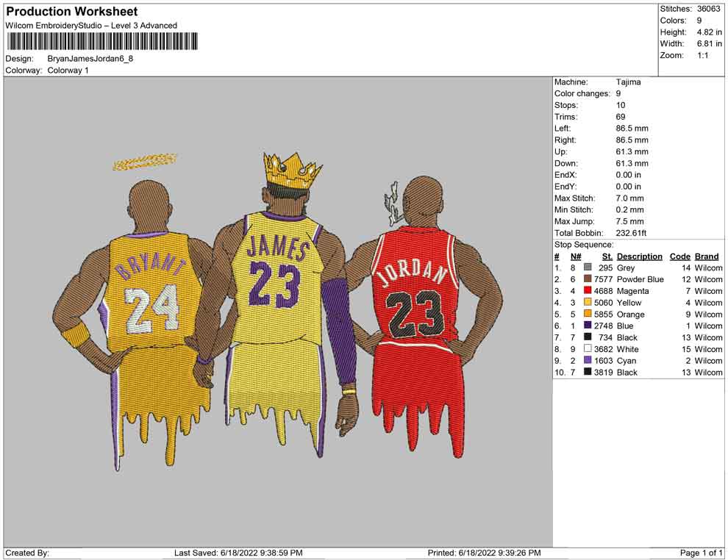
Task: Click the Black 734 thread swatch
Action: click(x=588, y=337)
